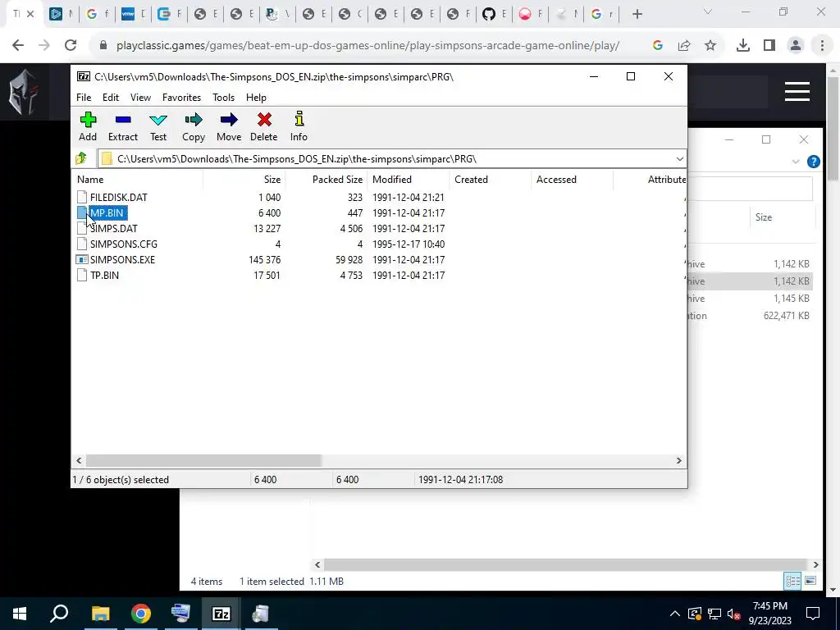Select the SIMPS.DAT file name

pyautogui.click(x=113, y=229)
